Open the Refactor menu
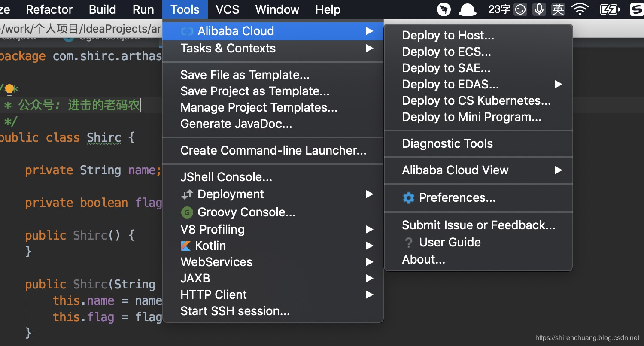Viewport: 644px width, 346px height. pyautogui.click(x=49, y=9)
